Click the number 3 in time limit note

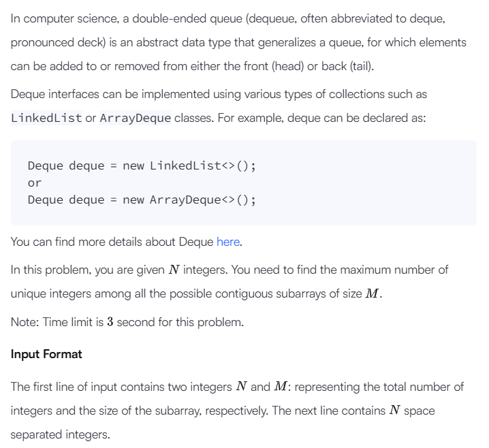click(110, 322)
